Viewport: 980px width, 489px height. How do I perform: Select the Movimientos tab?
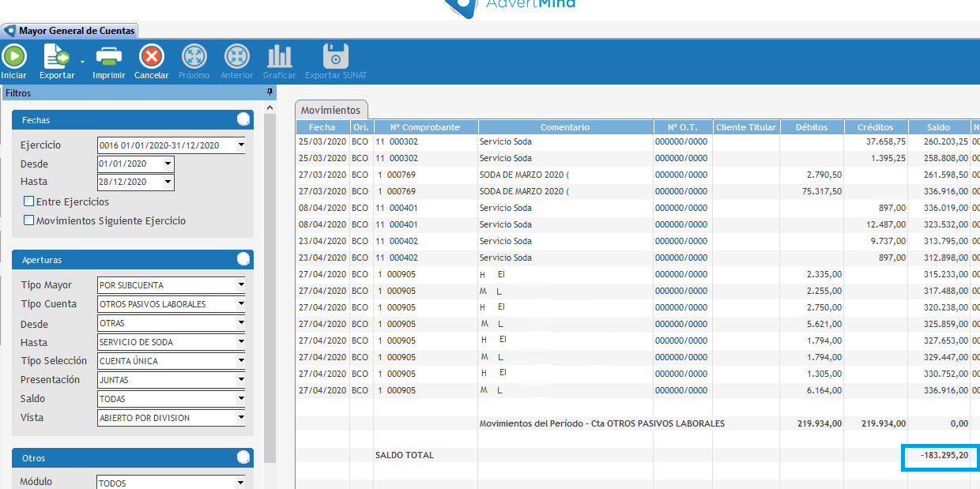click(x=330, y=111)
